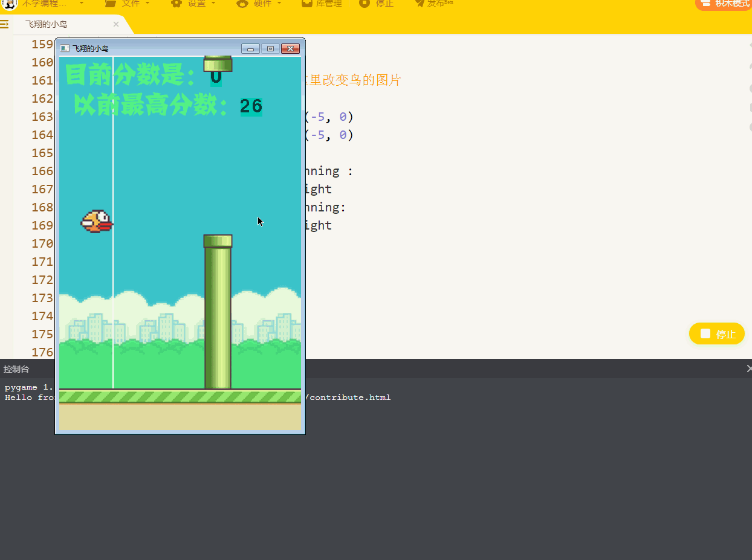Click the stop circle icon in top toolbar
The image size is (752, 560).
click(365, 3)
